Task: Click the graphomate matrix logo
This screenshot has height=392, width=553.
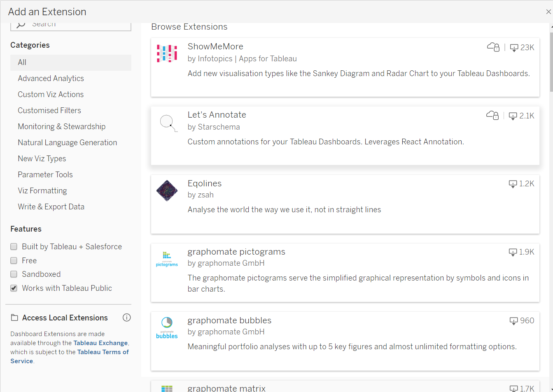Action: point(167,388)
